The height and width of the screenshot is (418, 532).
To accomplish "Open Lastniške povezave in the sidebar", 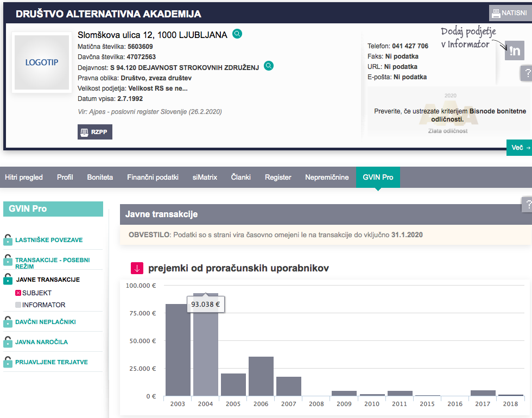I will [49, 240].
